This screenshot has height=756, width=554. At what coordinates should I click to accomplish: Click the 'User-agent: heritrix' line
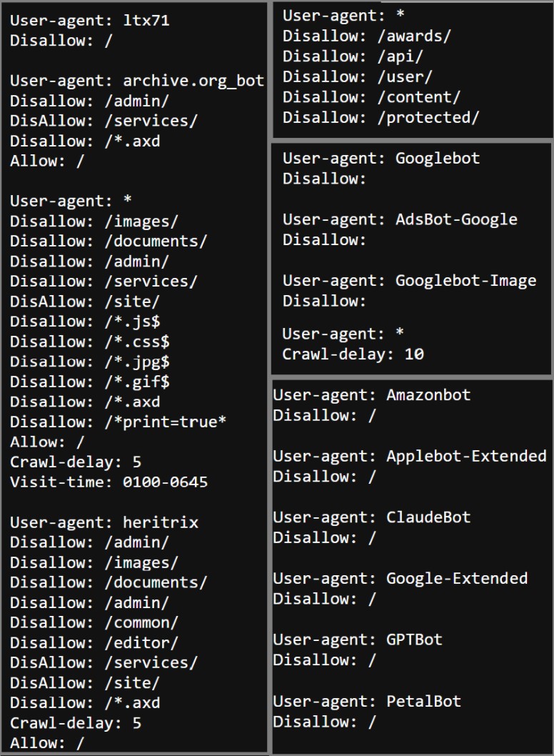click(104, 522)
